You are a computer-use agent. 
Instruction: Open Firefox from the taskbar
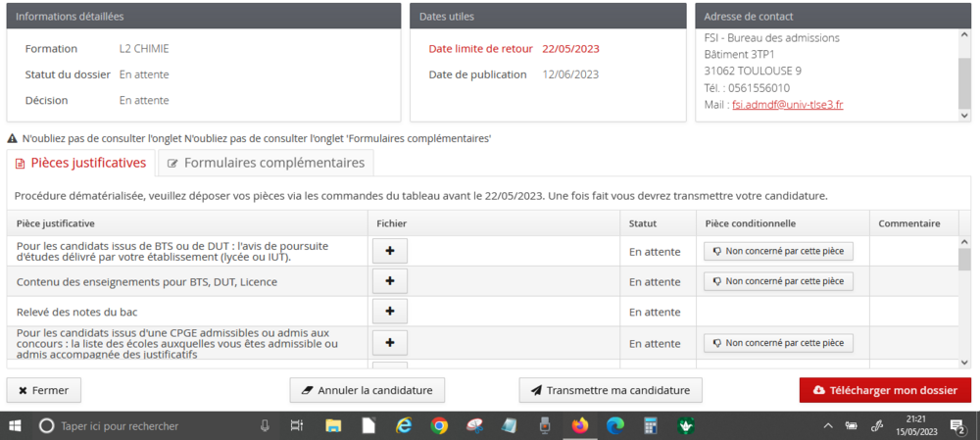click(x=579, y=426)
